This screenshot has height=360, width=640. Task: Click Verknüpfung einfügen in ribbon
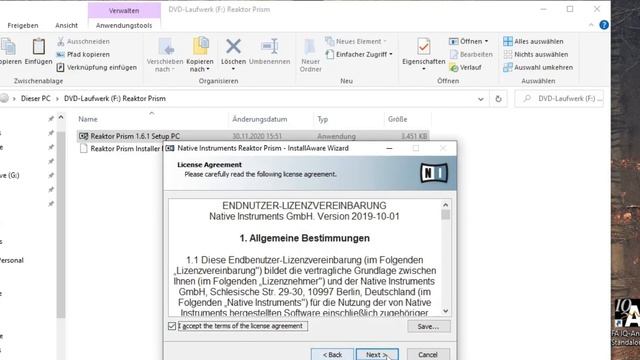pyautogui.click(x=97, y=67)
